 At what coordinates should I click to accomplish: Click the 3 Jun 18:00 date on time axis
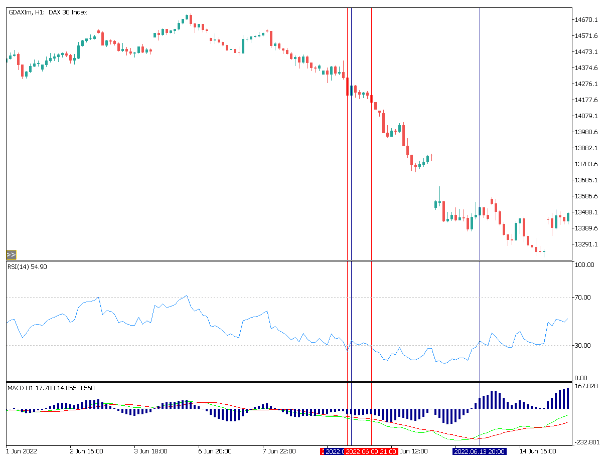tap(150, 452)
